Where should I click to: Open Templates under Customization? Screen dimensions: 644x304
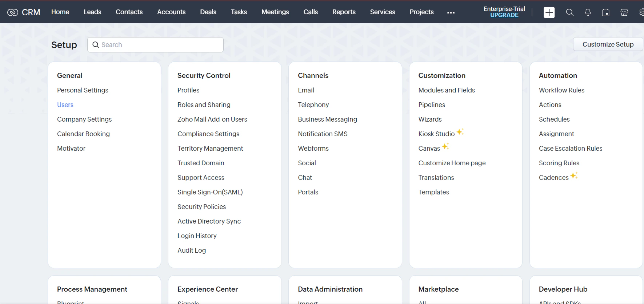click(x=433, y=192)
